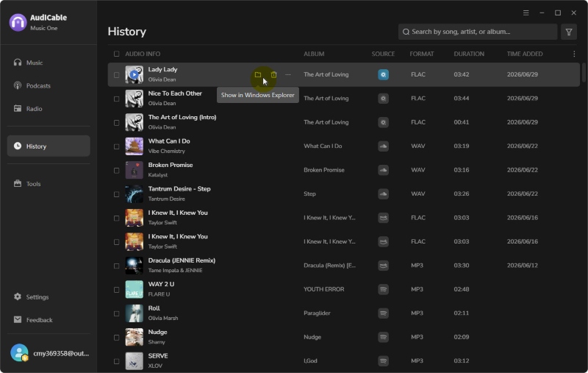Click WAY 2 U album thumbnail
This screenshot has width=588, height=373.
coord(134,289)
